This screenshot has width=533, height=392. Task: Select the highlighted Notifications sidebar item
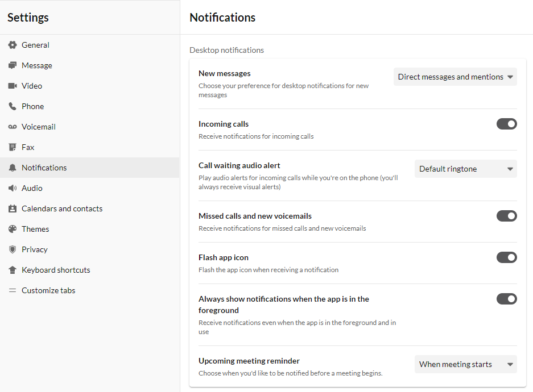90,168
